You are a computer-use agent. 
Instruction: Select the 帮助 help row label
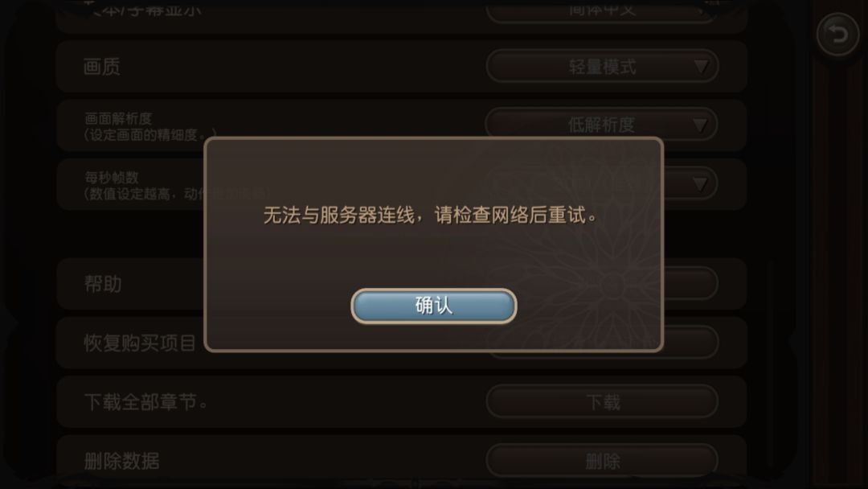tap(102, 284)
